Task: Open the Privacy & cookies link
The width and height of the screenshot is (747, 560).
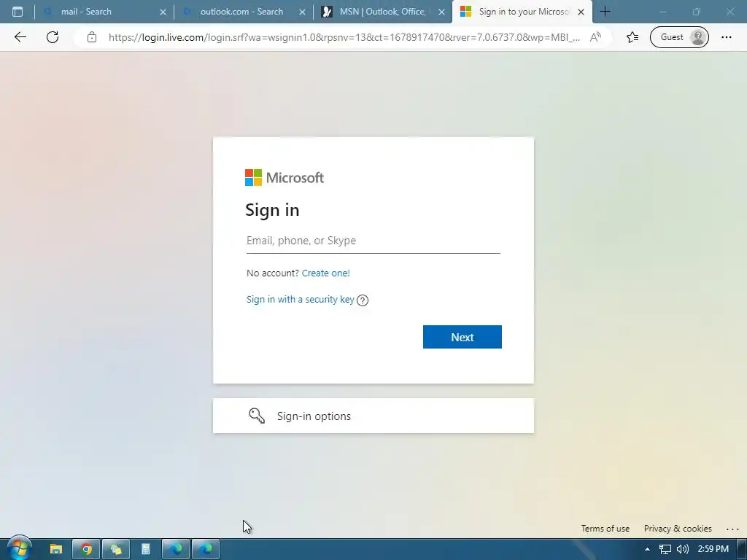Action: 678,529
